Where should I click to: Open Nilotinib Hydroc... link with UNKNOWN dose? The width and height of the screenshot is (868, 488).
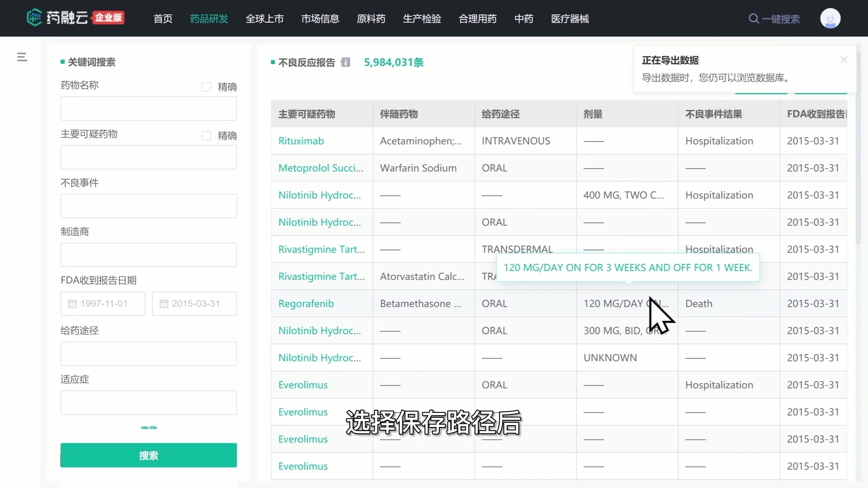(320, 358)
